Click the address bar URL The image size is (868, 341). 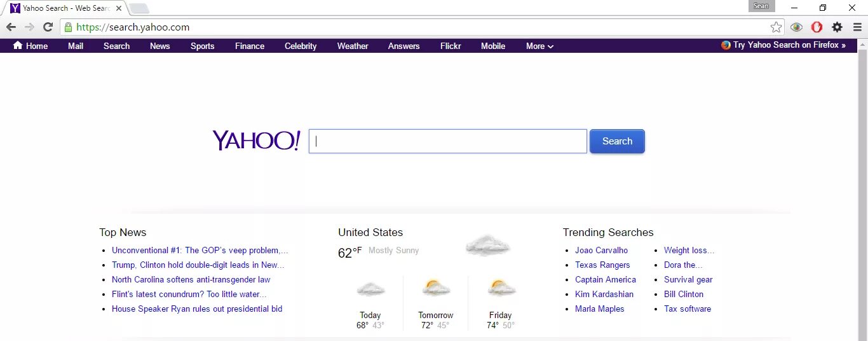tap(133, 27)
